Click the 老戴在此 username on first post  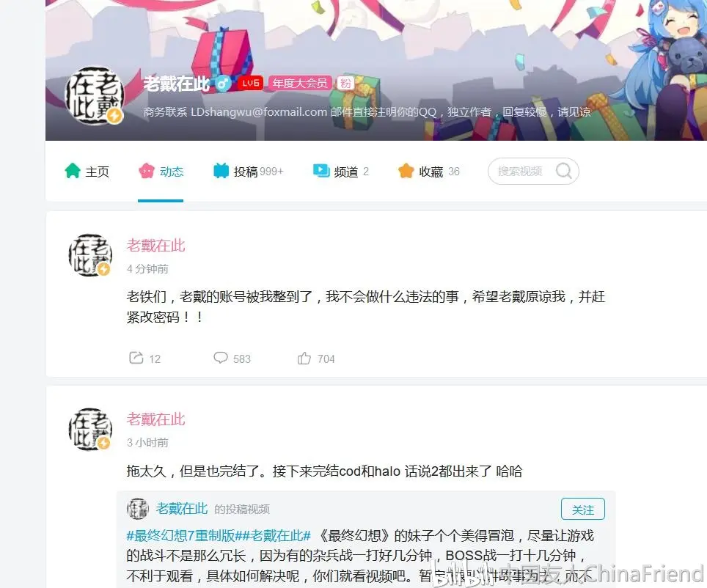click(155, 246)
